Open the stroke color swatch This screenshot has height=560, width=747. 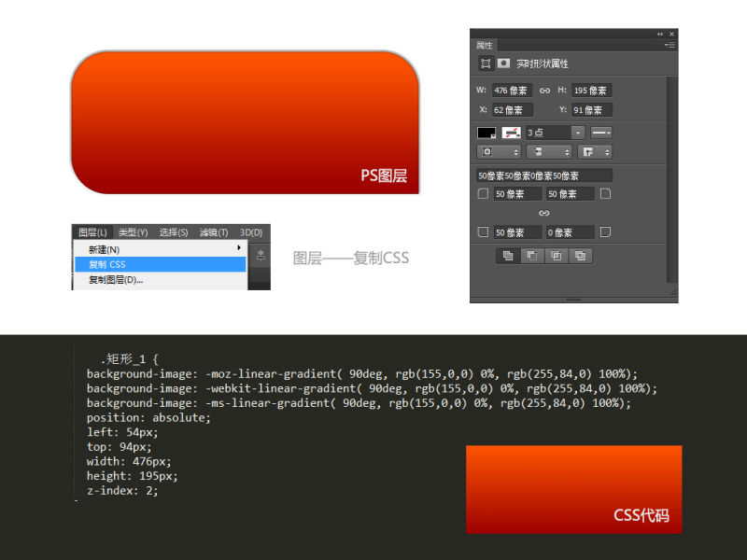511,133
